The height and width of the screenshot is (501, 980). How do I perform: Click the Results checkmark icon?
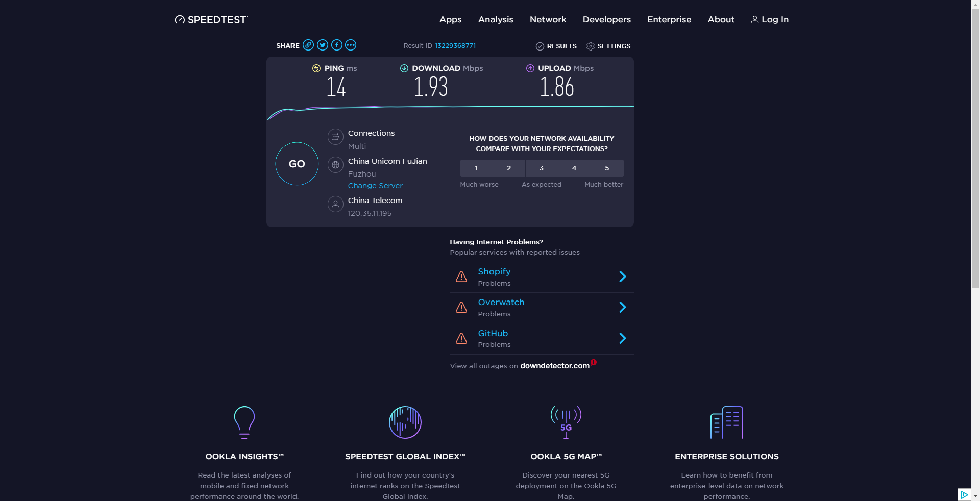click(x=540, y=46)
